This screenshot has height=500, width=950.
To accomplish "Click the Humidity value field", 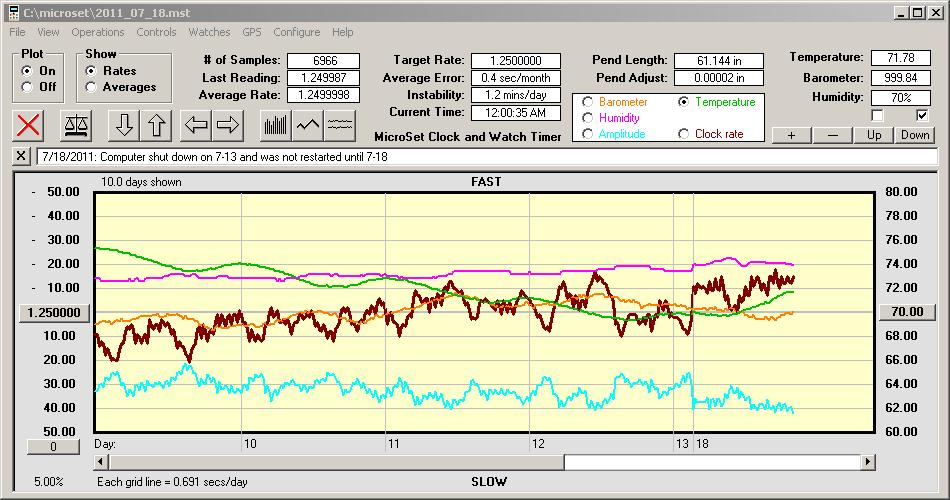I will 900,98.
